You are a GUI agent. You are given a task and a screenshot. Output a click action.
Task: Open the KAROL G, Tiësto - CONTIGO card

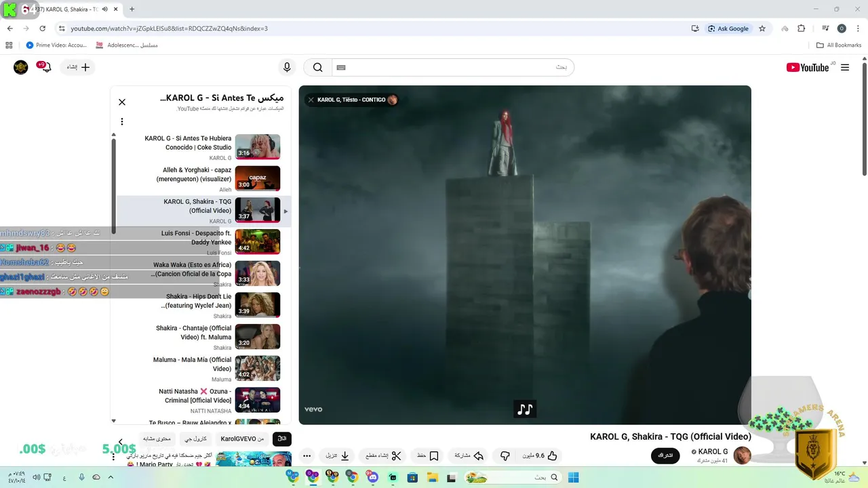(351, 100)
